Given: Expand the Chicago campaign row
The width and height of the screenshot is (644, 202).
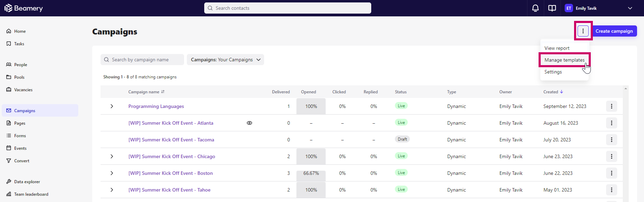Looking at the screenshot, I should tap(112, 156).
